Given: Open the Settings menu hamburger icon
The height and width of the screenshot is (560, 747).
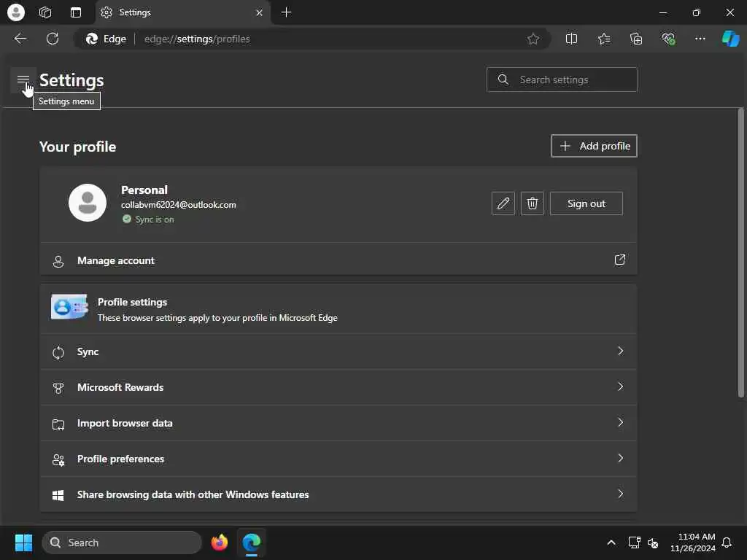Looking at the screenshot, I should click(x=23, y=80).
